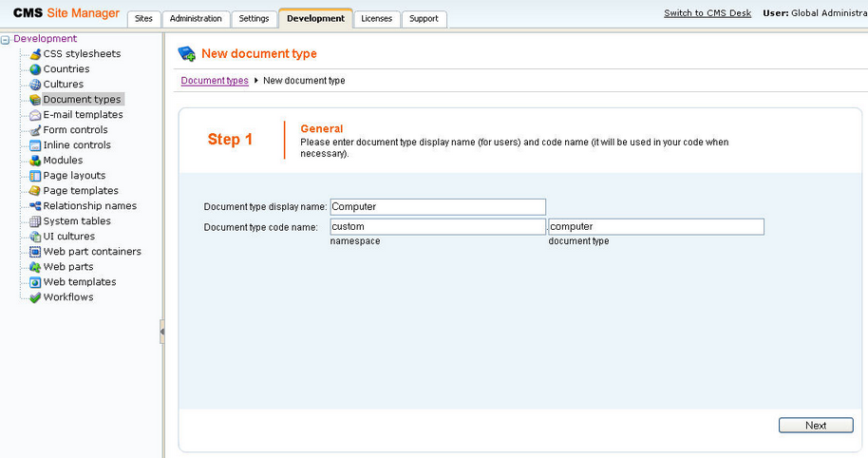This screenshot has height=458, width=868.
Task: Click the Cultures icon in the tree
Action: click(35, 85)
